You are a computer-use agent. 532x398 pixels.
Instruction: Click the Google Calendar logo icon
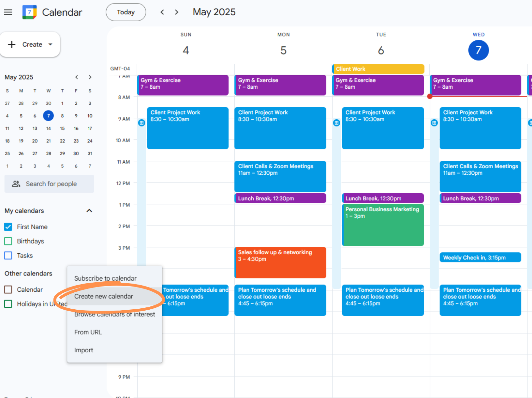point(29,12)
